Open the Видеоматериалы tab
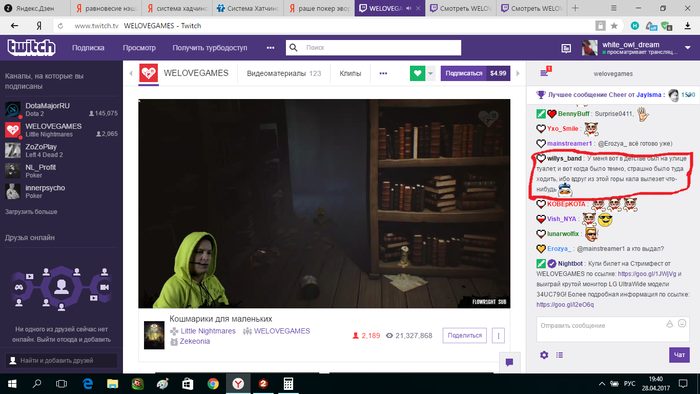This screenshot has width=700, height=394. [284, 73]
